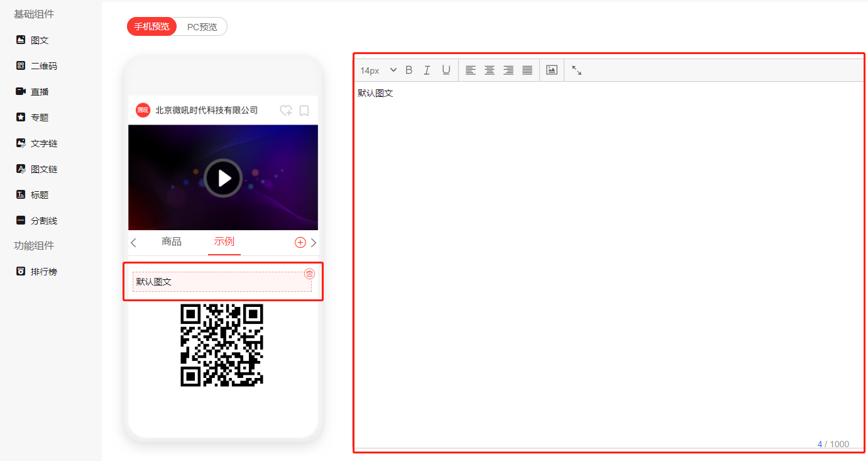Toggle underline formatting in editor
This screenshot has width=868, height=461.
(x=446, y=70)
